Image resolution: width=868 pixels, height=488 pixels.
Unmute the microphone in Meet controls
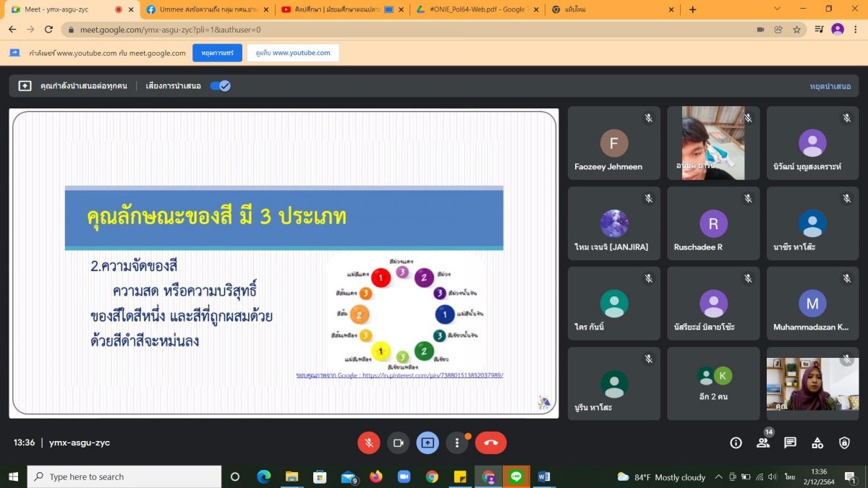(x=369, y=442)
